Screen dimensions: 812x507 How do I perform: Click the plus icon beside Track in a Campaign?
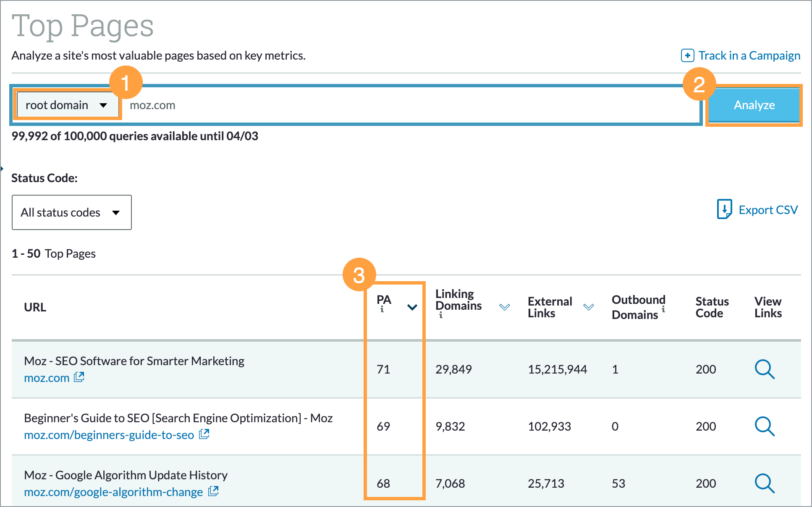[687, 55]
